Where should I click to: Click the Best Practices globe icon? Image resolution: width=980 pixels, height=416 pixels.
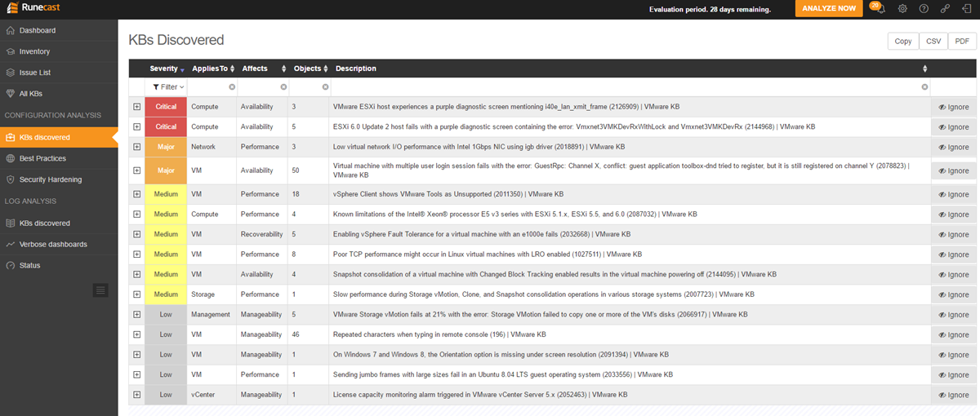tap(11, 158)
